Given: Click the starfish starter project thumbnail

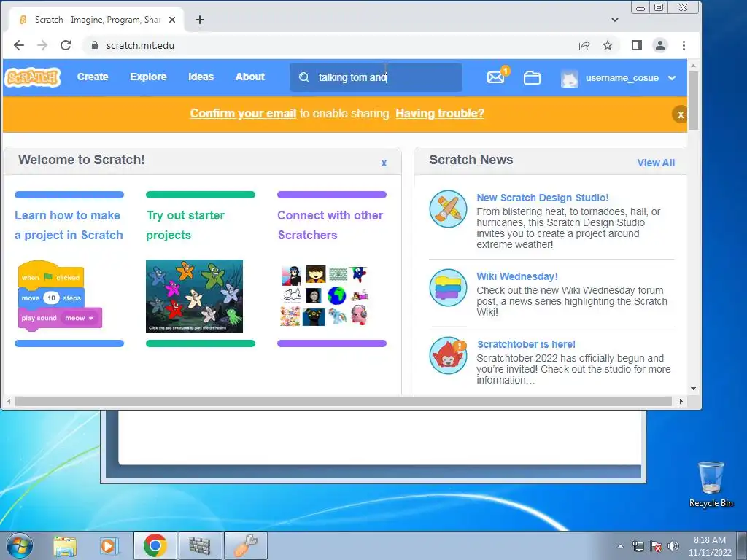Looking at the screenshot, I should (194, 296).
